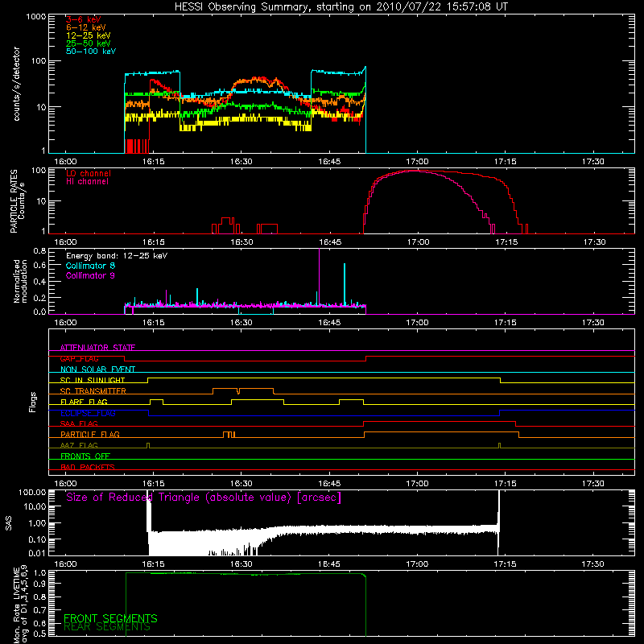Click the Flags axis label
Screen dimensions: 644x644
click(x=33, y=402)
